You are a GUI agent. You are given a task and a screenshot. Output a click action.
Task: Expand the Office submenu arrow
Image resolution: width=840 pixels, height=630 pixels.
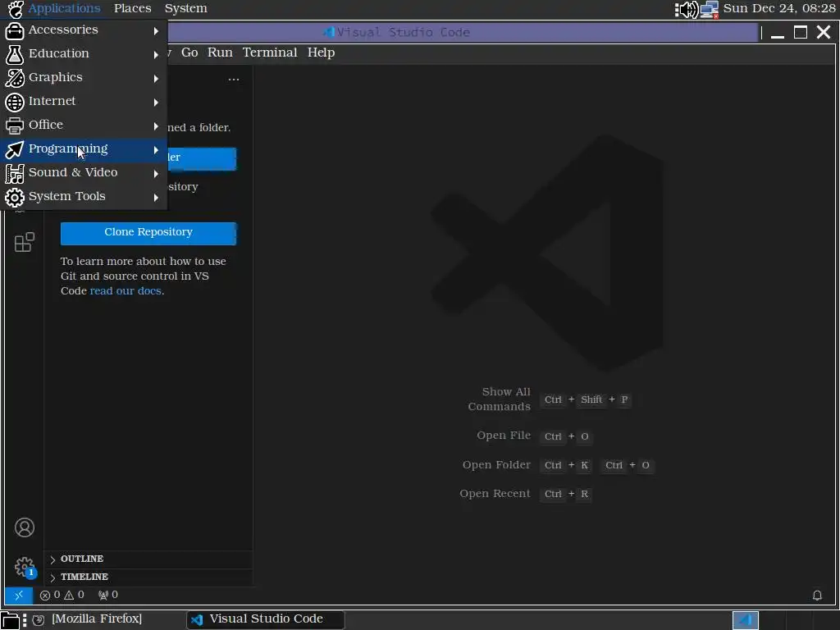[156, 126]
